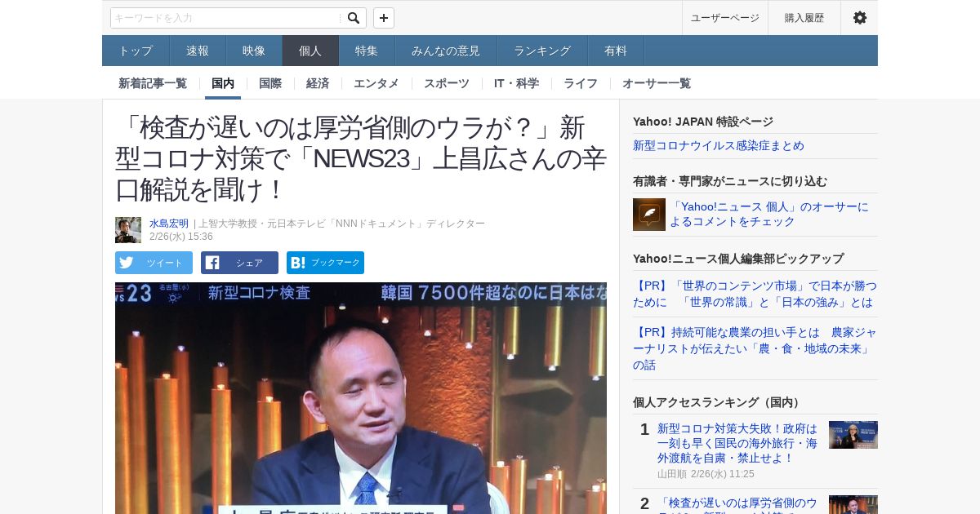Click the Yahoo!ニュース 個人 comment icon
The height and width of the screenshot is (514, 980).
(649, 215)
